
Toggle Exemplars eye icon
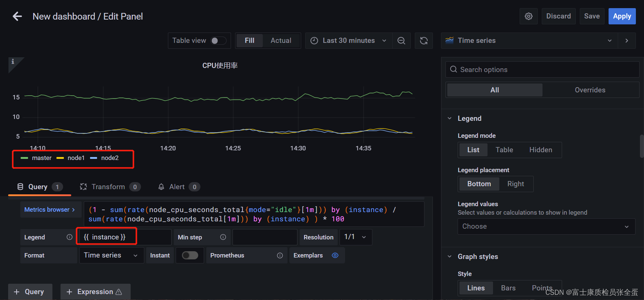(335, 255)
